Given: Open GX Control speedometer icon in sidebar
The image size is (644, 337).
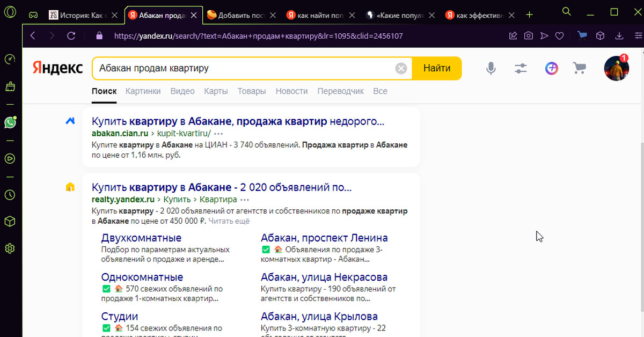Looking at the screenshot, I should pyautogui.click(x=10, y=60).
